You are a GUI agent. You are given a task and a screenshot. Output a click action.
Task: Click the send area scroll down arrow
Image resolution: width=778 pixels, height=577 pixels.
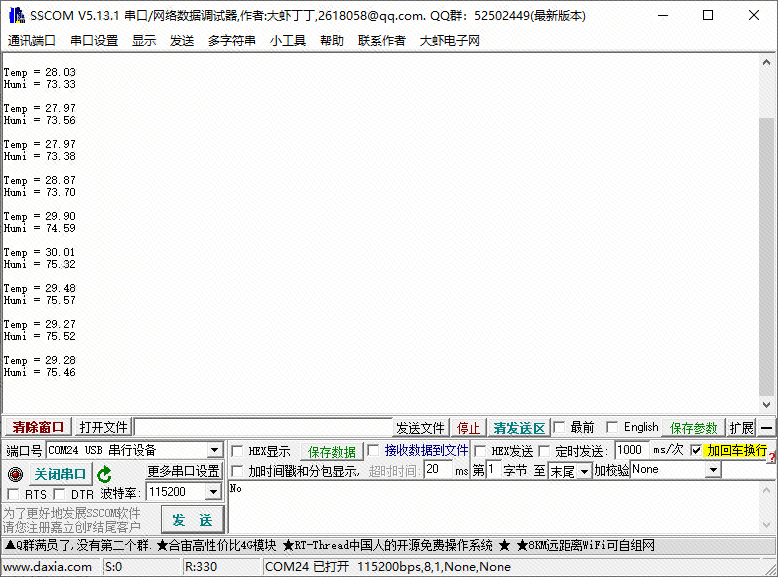coord(767,525)
